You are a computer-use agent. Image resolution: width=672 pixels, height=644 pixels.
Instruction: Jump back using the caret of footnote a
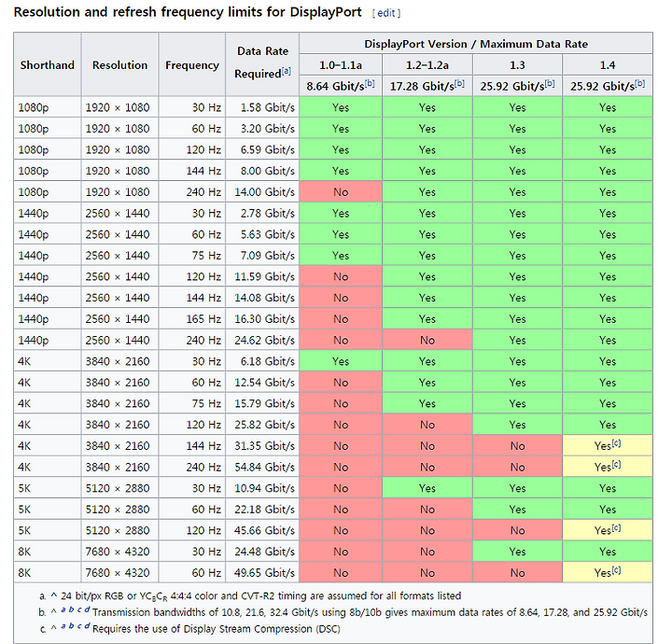click(53, 595)
